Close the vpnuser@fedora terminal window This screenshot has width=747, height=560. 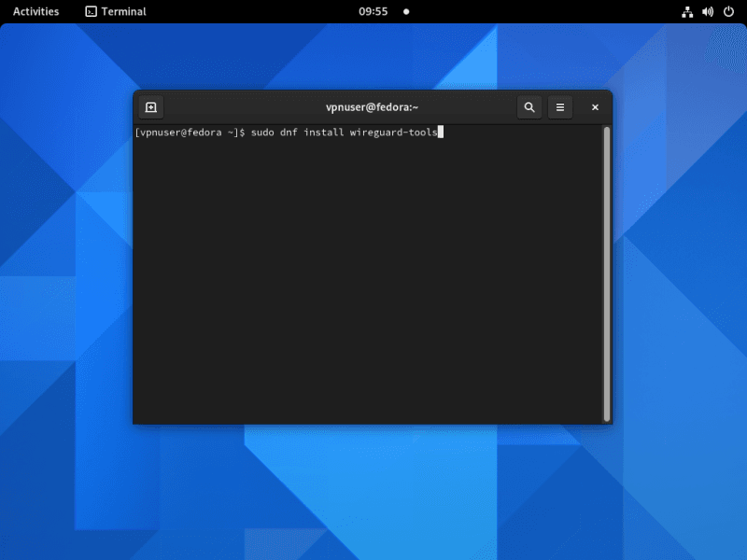[x=595, y=107]
